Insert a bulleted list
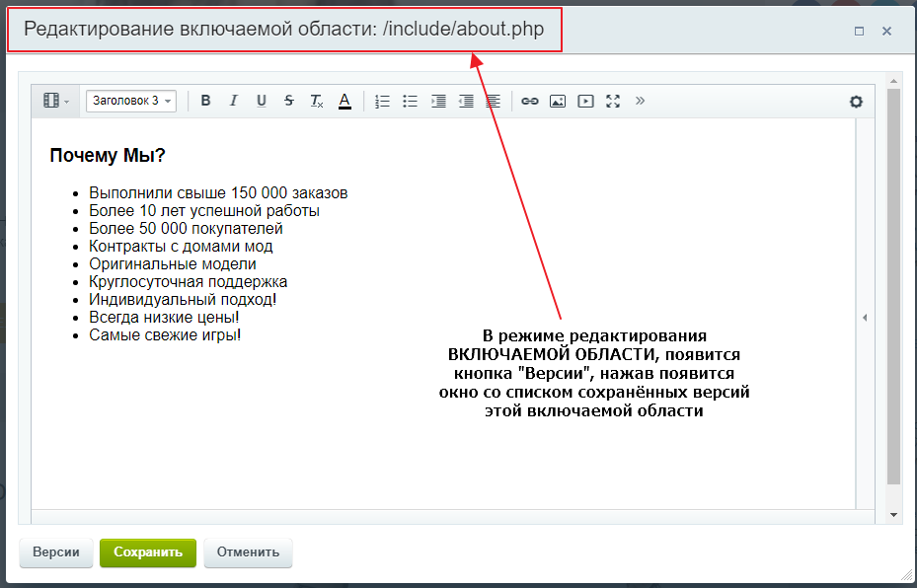This screenshot has height=588, width=917. [x=411, y=101]
